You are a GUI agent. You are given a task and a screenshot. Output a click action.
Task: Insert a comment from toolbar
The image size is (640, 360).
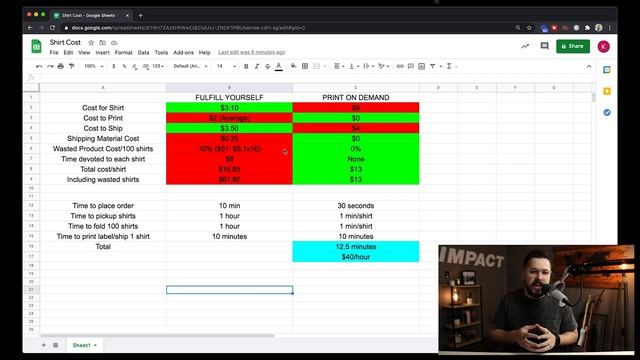coord(411,66)
